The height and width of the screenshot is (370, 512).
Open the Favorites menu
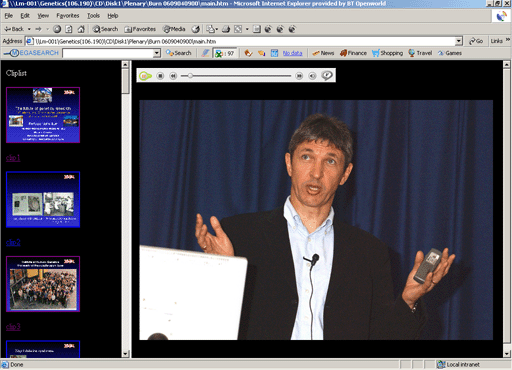coord(68,16)
